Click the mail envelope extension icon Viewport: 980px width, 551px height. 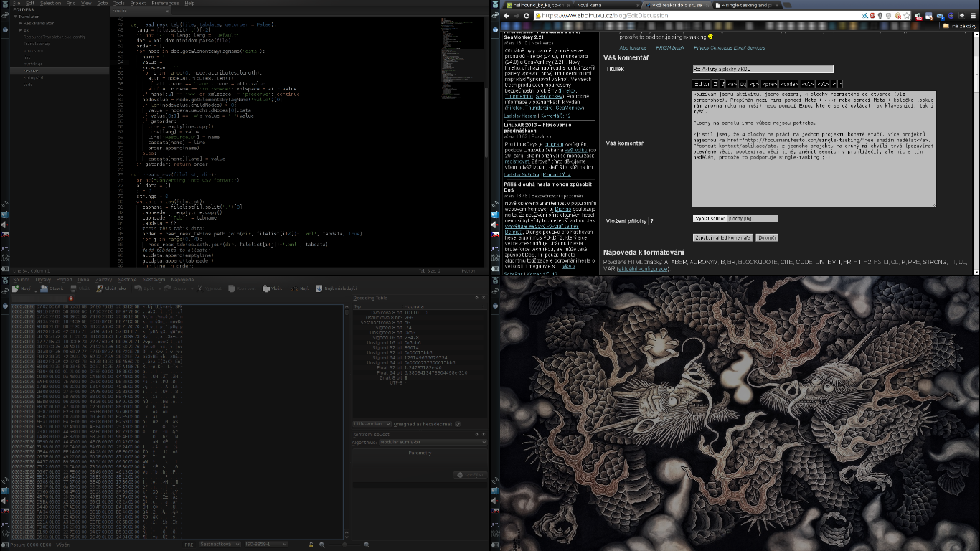click(x=940, y=16)
